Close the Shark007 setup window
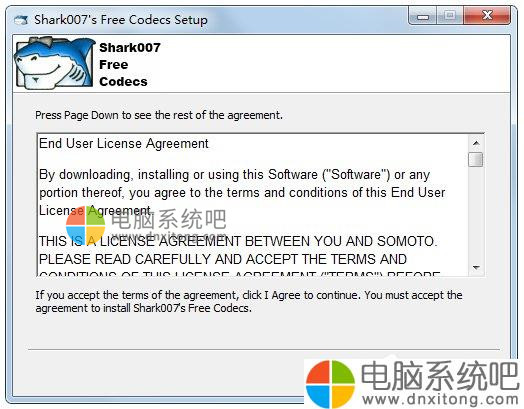Viewport: 524px width, 409px height. click(487, 16)
